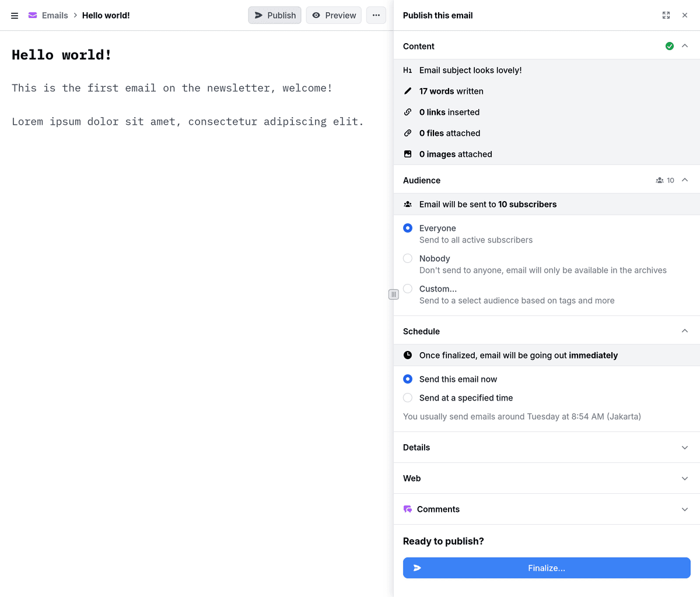Click the images attached icon

(407, 154)
